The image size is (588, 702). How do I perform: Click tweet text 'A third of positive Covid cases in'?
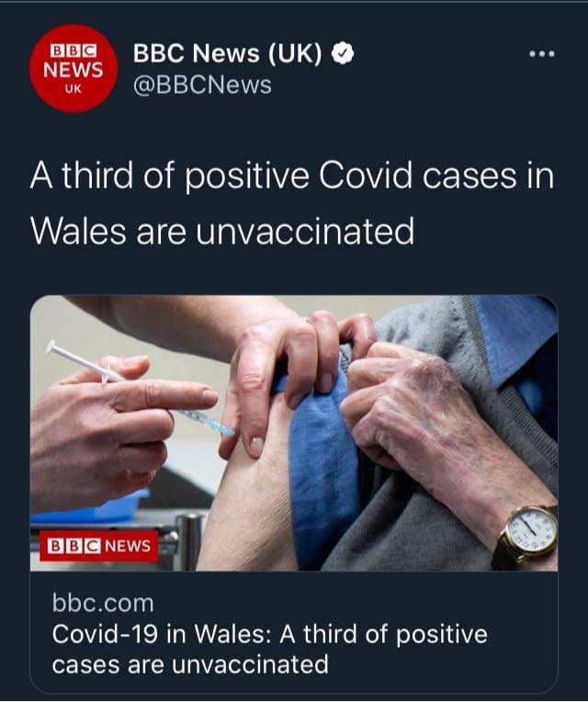pos(292,175)
